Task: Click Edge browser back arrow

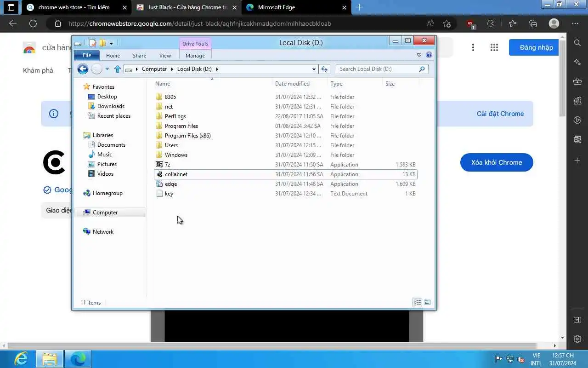Action: [x=13, y=23]
